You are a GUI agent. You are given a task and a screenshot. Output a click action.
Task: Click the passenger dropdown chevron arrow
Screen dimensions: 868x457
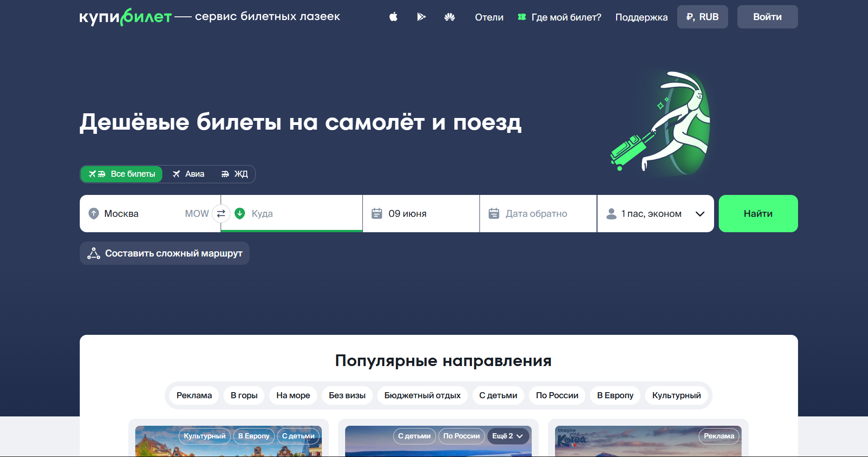700,214
